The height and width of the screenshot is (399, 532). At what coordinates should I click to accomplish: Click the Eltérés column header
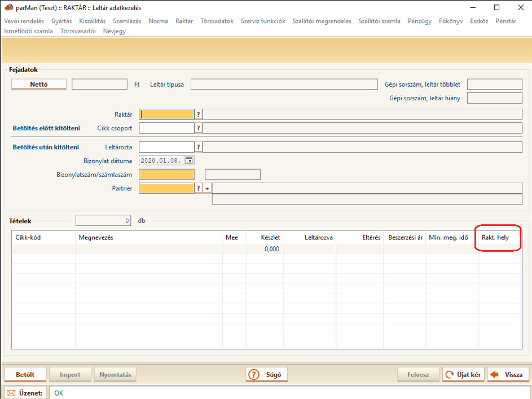tap(359, 238)
